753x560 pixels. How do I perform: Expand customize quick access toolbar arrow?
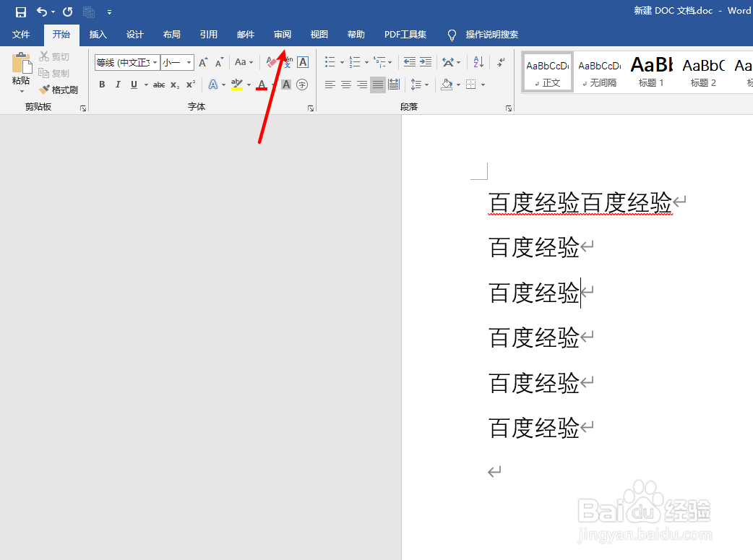tap(110, 12)
